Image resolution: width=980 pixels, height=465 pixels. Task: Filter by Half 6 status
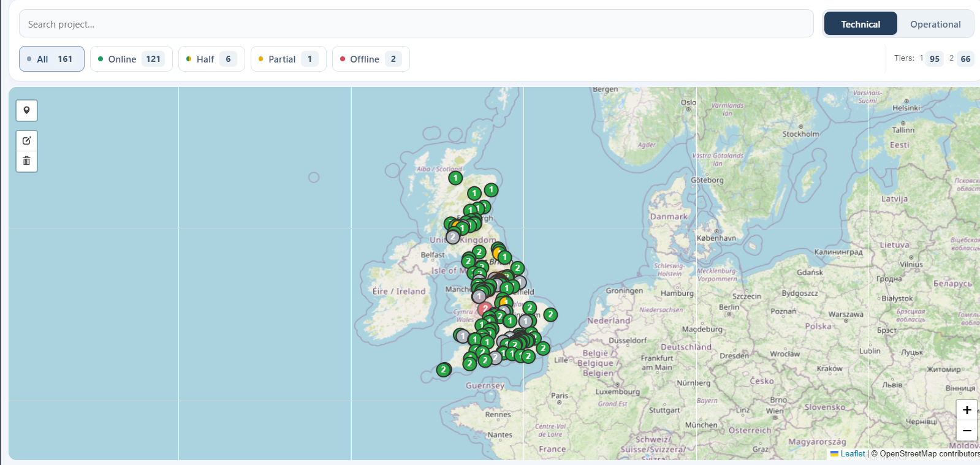[211, 59]
